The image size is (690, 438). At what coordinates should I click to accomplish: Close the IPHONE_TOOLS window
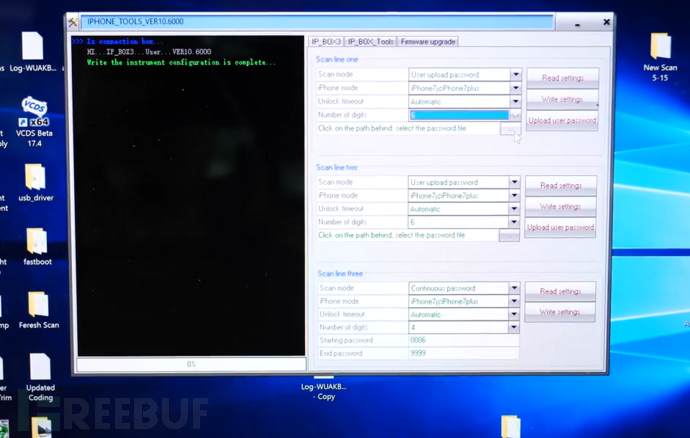(606, 22)
